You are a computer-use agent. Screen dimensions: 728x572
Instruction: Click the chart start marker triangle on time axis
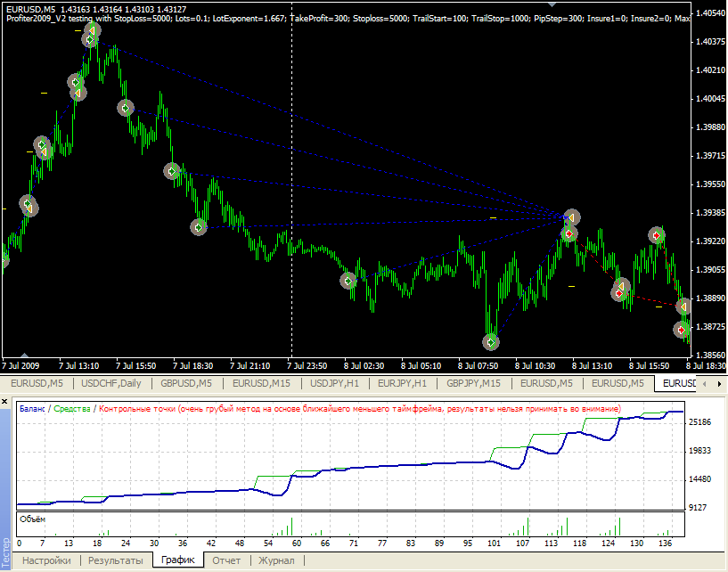[x=22, y=357]
